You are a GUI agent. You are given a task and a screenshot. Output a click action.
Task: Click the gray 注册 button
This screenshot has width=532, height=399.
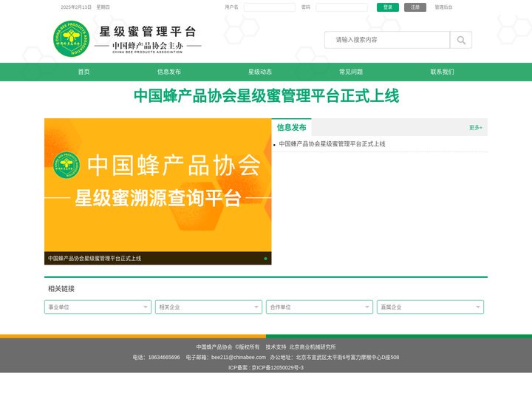click(x=415, y=7)
